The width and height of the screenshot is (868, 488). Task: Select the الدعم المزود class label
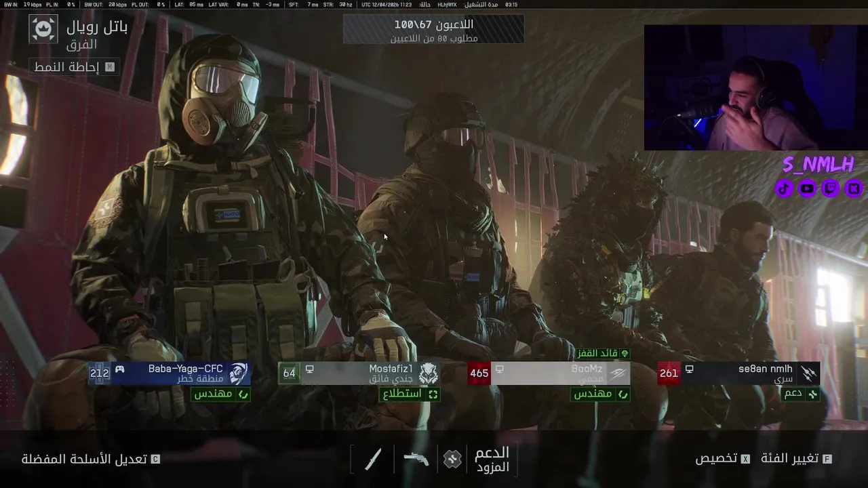tap(492, 460)
